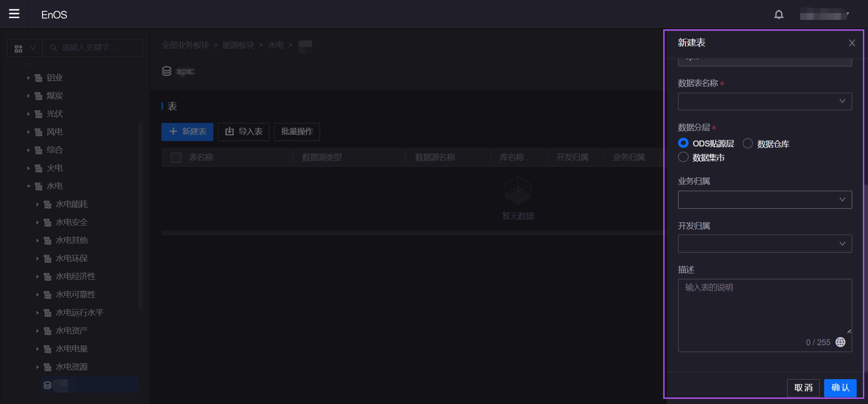Close the 新建表 panel
The height and width of the screenshot is (404, 868).
click(x=852, y=43)
